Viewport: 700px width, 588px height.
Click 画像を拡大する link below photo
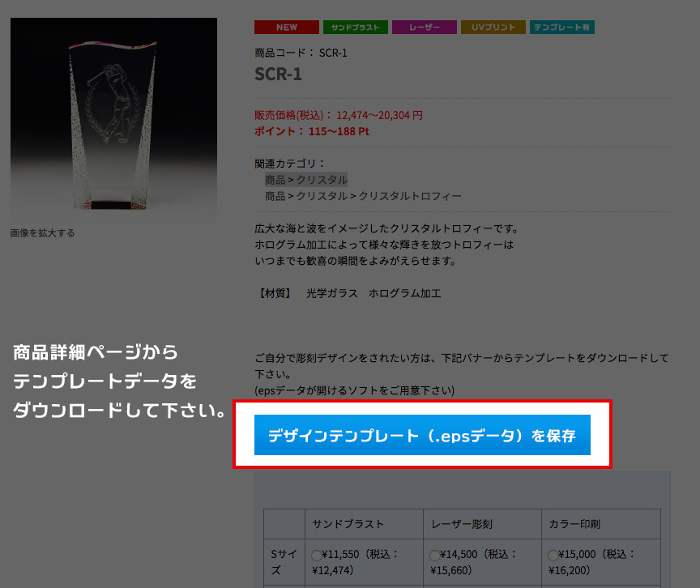42,233
